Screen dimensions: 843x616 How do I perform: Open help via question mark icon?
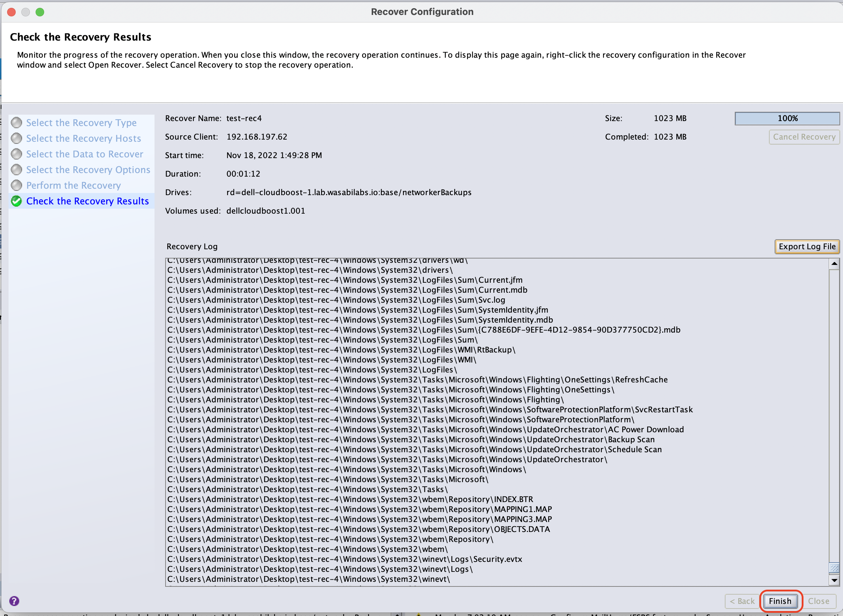click(14, 601)
